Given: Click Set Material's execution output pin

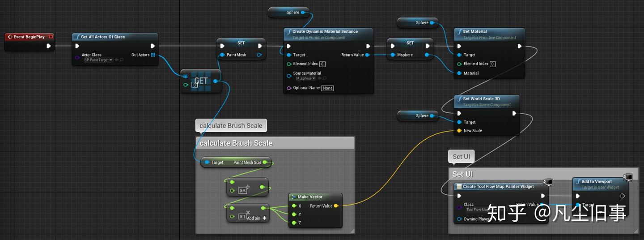Looking at the screenshot, I should 519,46.
